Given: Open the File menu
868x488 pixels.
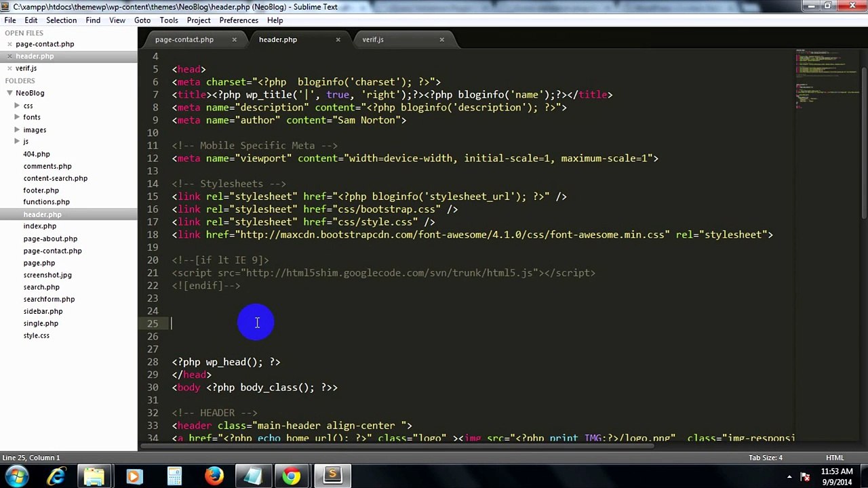Looking at the screenshot, I should coord(10,20).
